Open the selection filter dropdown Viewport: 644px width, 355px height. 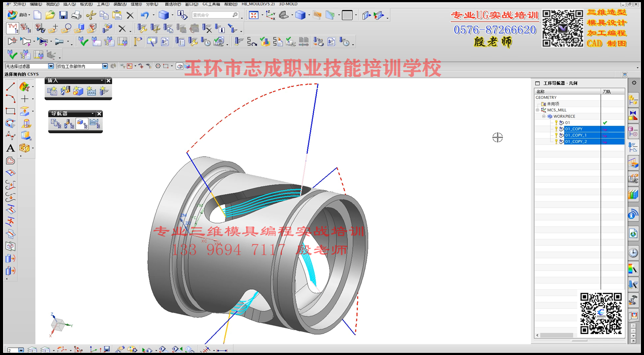tap(51, 66)
